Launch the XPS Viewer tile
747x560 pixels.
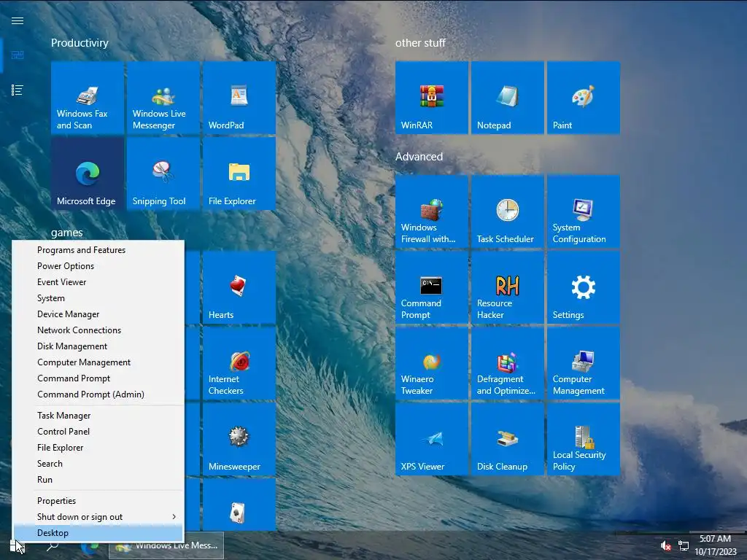click(432, 439)
